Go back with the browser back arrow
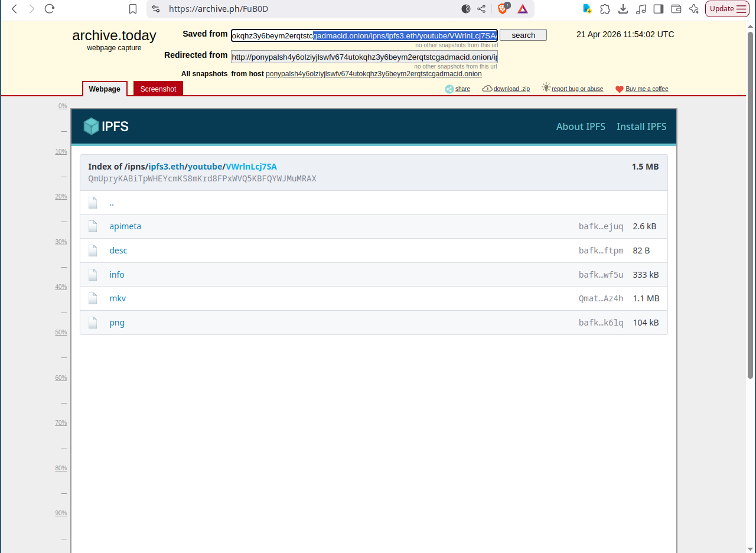Screen dimensions: 756x553 click(15, 9)
